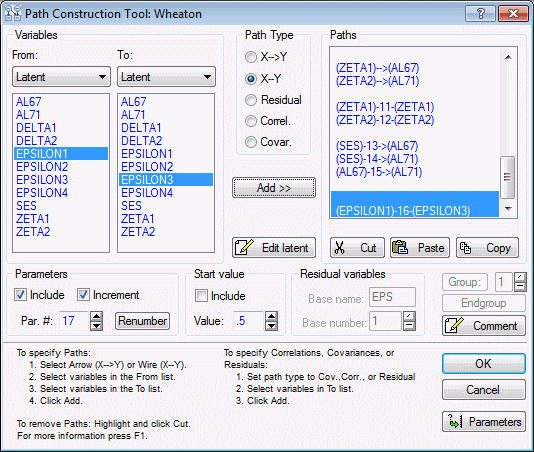Click the Add >> button
534x452 pixels.
274,188
